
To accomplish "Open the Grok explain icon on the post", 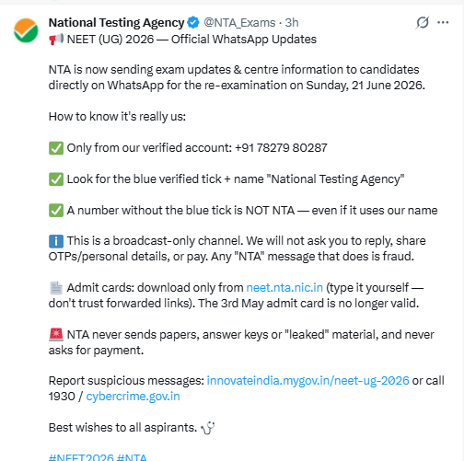I will pyautogui.click(x=423, y=22).
